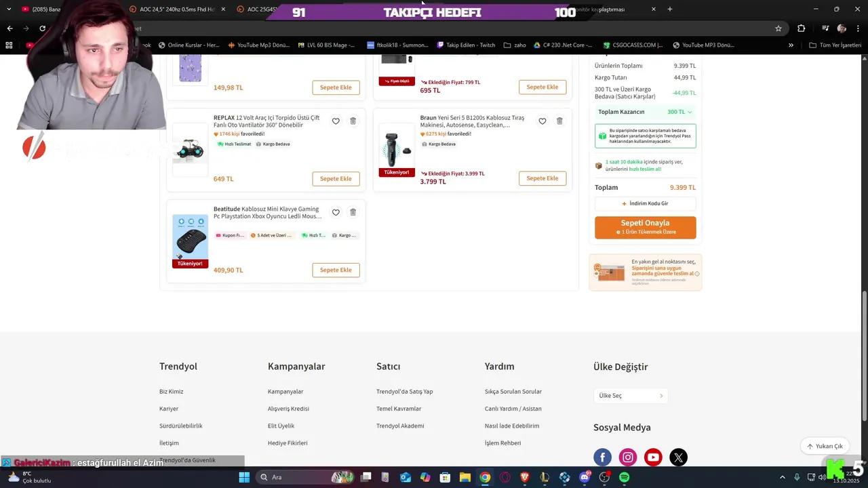868x488 pixels.
Task: Bookmark this page with star icon
Action: [778, 28]
